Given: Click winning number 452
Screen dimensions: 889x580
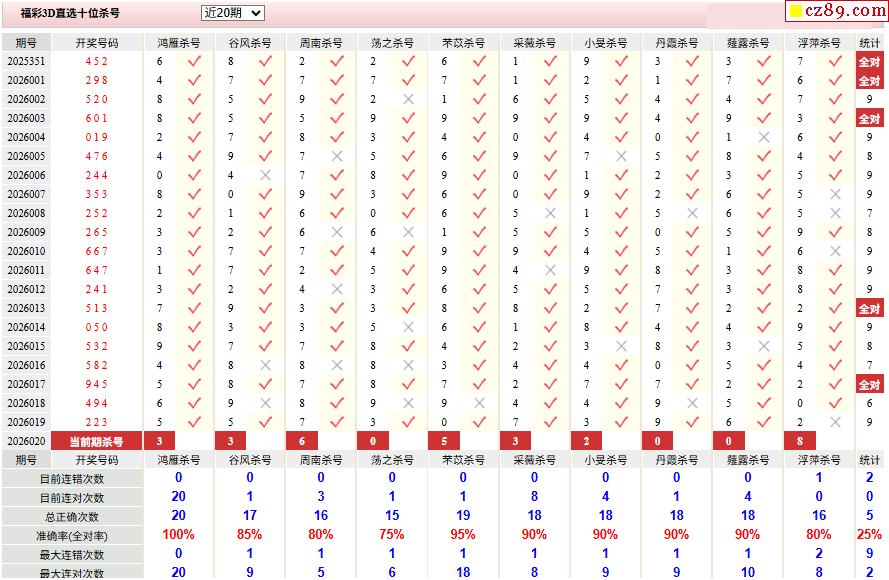Looking at the screenshot, I should (x=96, y=61).
